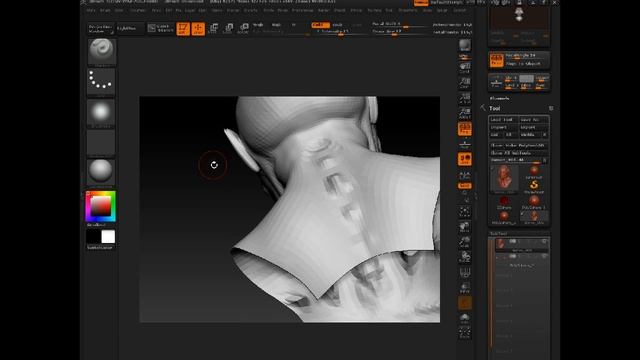The height and width of the screenshot is (360, 640).
Task: Toggle Persp perspective view
Action: (x=464, y=129)
